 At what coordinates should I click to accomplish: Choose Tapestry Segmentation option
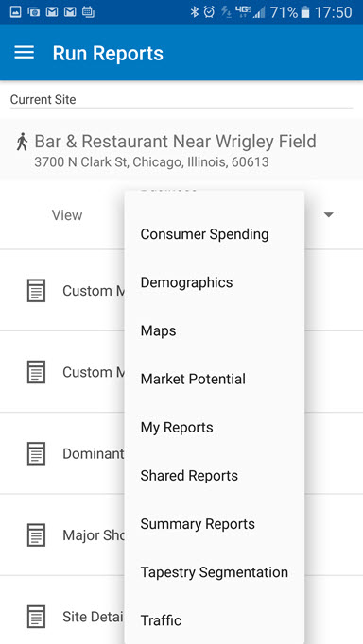click(215, 572)
